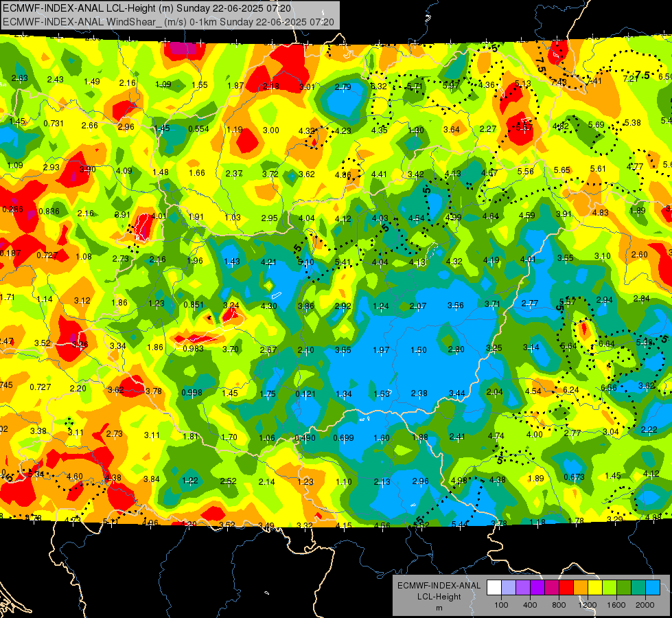Click the wind shear value 3.01
This screenshot has height=618, width=672.
(x=308, y=87)
